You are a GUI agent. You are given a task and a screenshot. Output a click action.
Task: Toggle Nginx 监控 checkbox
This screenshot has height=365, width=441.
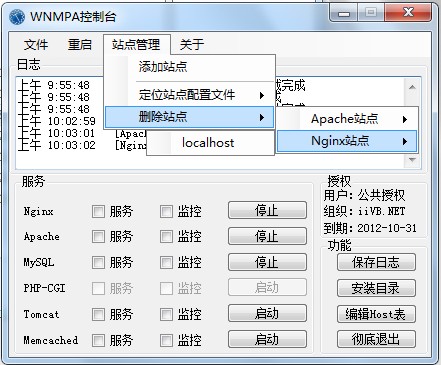point(166,211)
